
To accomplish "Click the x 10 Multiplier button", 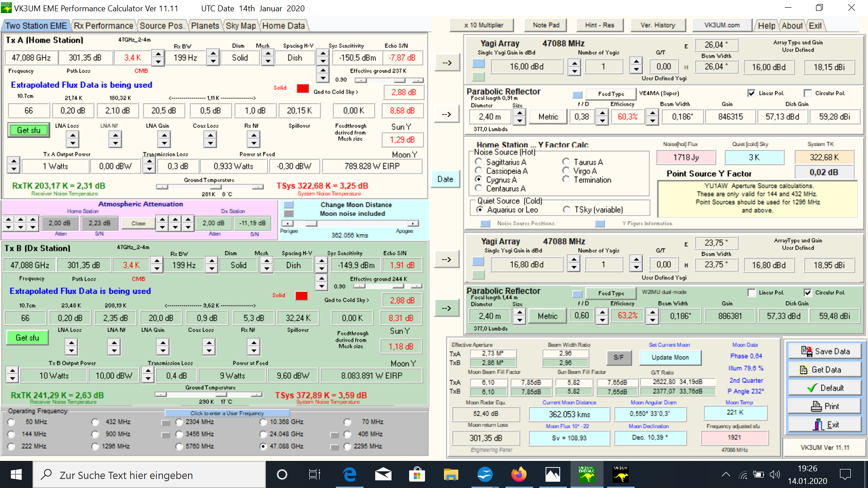I will 483,25.
